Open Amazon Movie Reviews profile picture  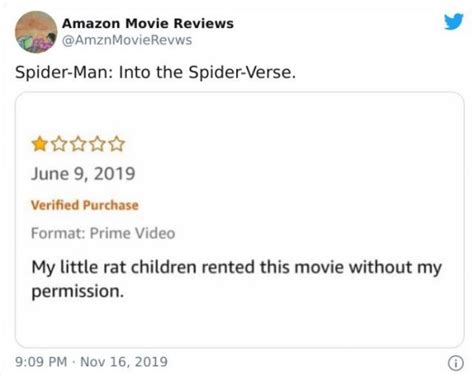36,32
